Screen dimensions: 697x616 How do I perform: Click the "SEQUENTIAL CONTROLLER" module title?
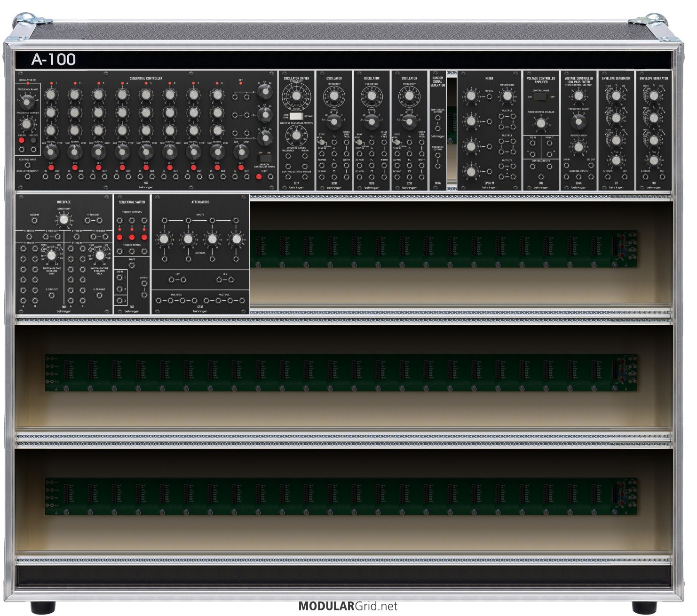[146, 78]
